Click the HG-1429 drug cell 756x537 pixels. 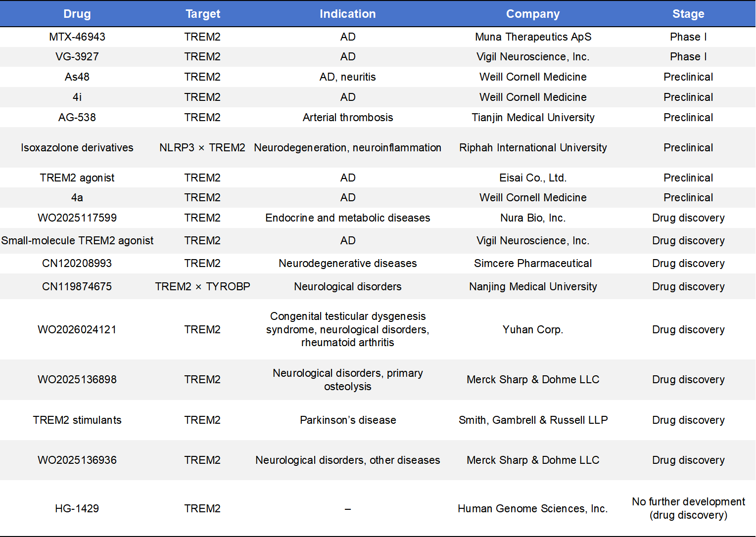tap(77, 509)
